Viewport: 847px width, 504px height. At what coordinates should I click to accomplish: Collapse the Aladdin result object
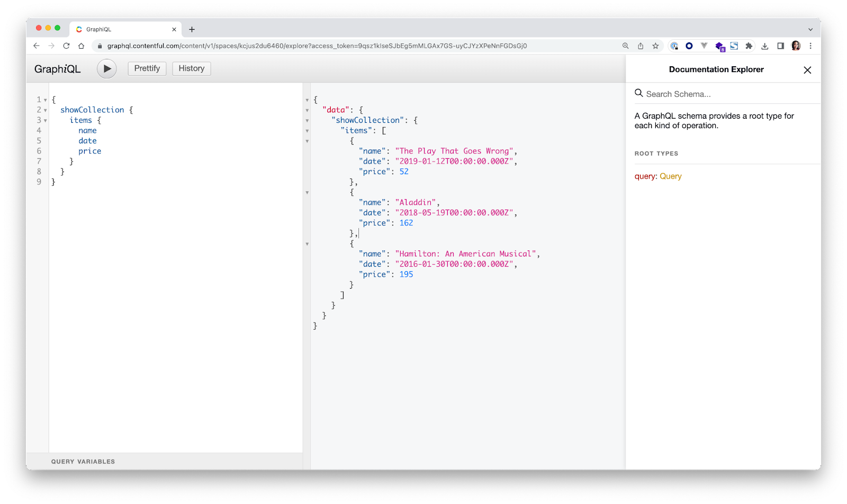(307, 192)
